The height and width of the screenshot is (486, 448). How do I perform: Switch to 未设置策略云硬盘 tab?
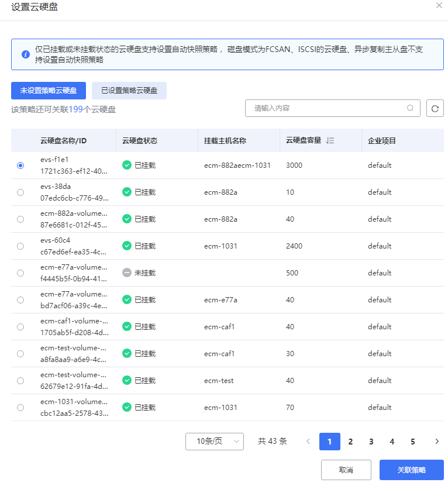pos(49,91)
